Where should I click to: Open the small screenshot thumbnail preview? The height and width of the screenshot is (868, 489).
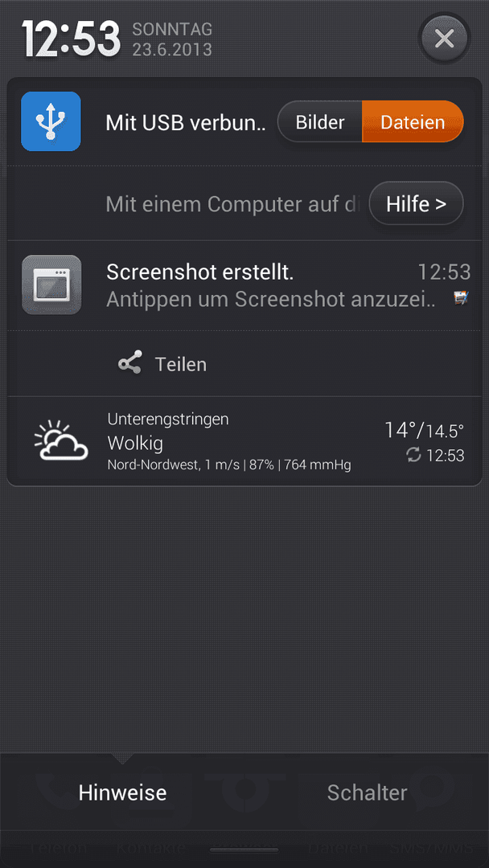coord(461,298)
